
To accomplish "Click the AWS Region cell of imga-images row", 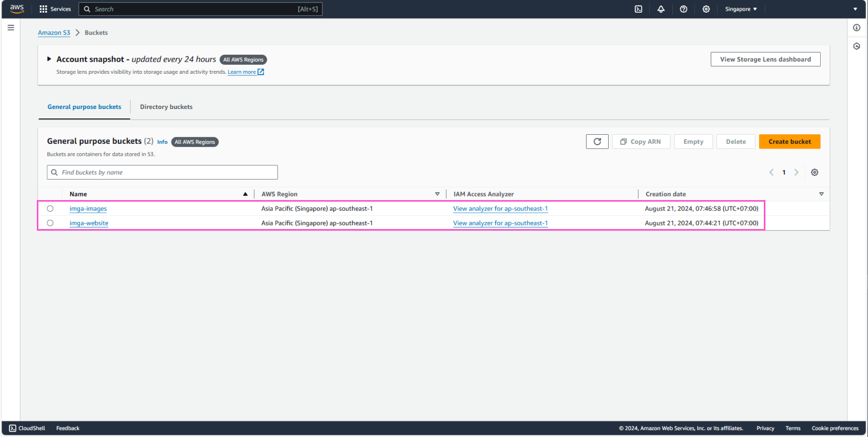I will pyautogui.click(x=317, y=208).
